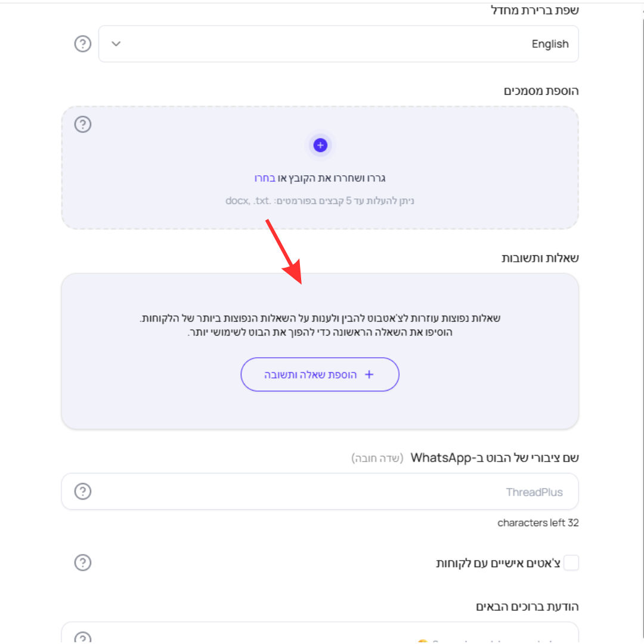Image resolution: width=644 pixels, height=644 pixels.
Task: Click into the welcome message text field
Action: (320, 633)
